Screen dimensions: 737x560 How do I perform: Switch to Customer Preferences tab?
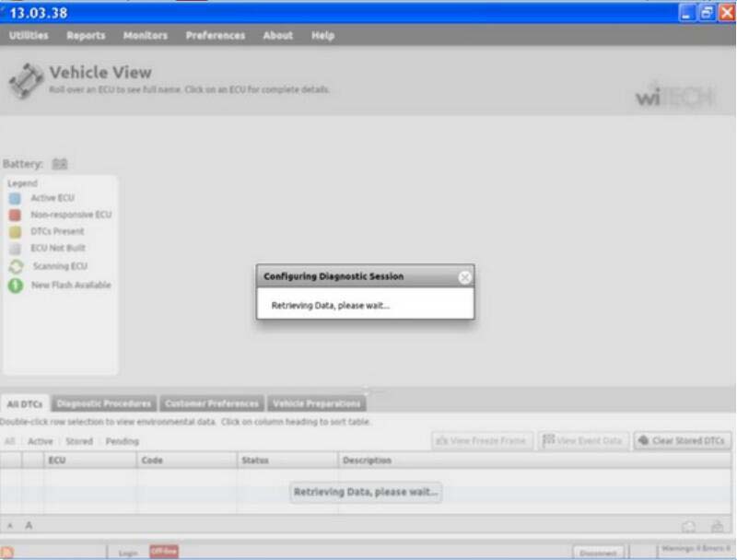(212, 403)
